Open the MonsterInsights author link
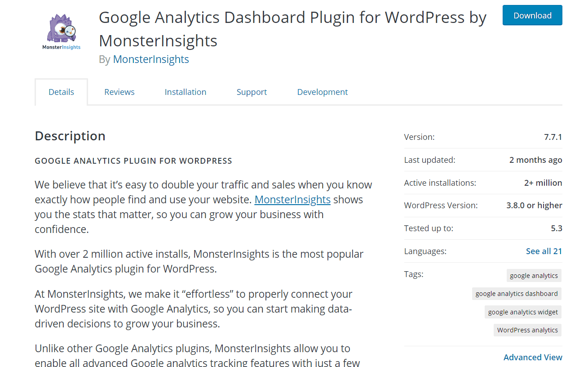 [151, 59]
